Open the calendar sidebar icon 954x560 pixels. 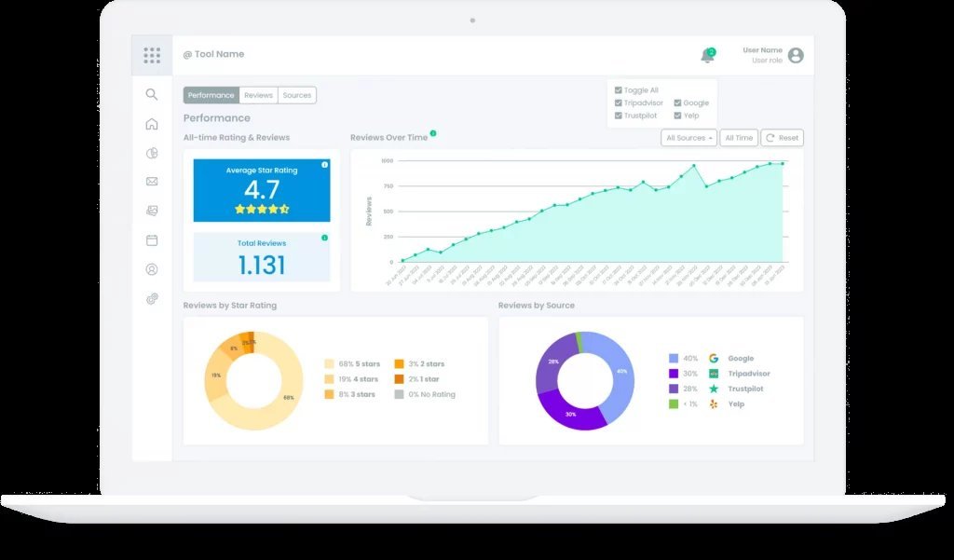[x=152, y=239]
